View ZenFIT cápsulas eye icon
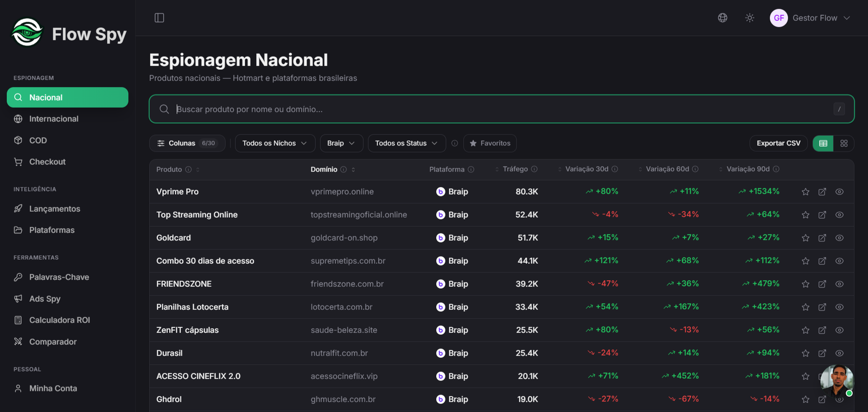The image size is (868, 412). (x=839, y=330)
